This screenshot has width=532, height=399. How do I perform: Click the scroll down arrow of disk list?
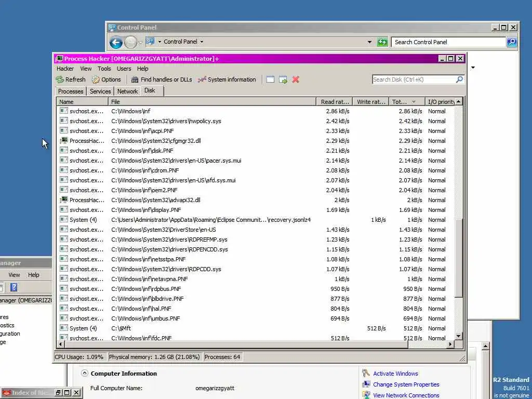click(x=458, y=336)
